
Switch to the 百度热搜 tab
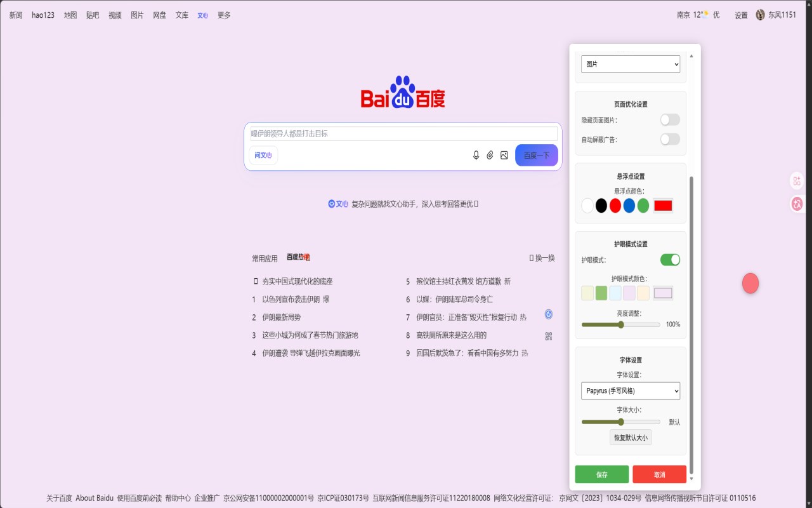click(x=298, y=257)
